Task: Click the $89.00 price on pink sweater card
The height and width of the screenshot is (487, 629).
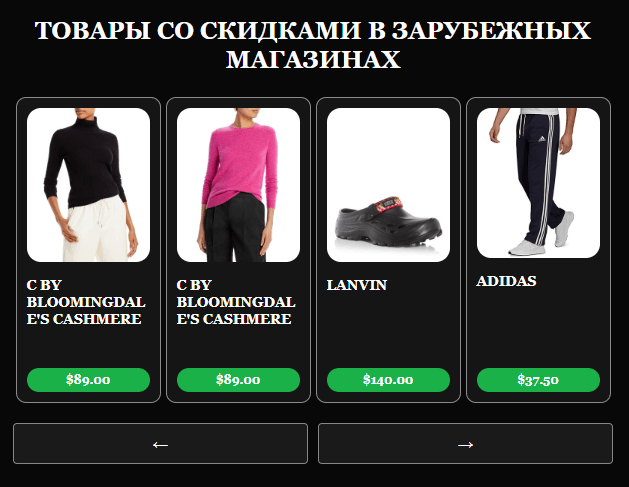Action: [238, 380]
